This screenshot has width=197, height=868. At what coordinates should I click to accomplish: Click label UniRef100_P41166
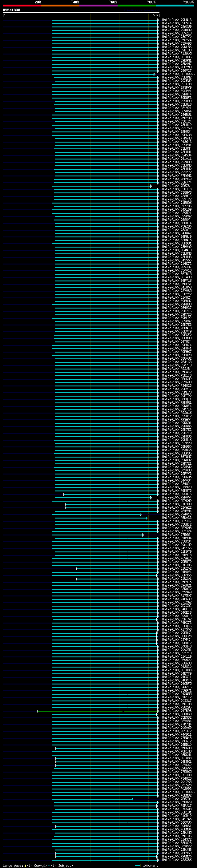tap(177, 548)
